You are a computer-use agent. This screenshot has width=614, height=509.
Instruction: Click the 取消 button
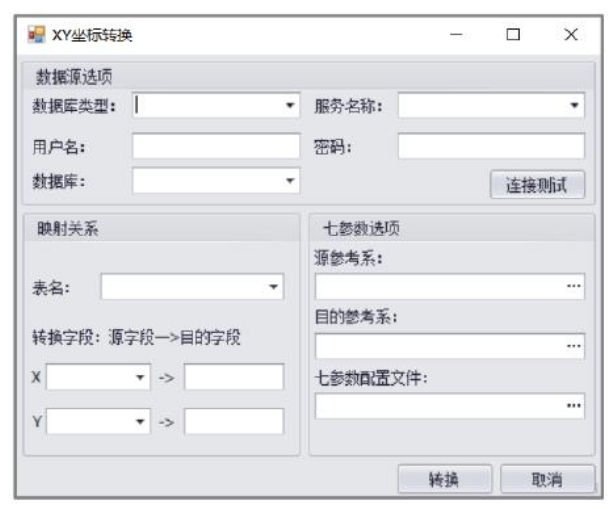(545, 479)
